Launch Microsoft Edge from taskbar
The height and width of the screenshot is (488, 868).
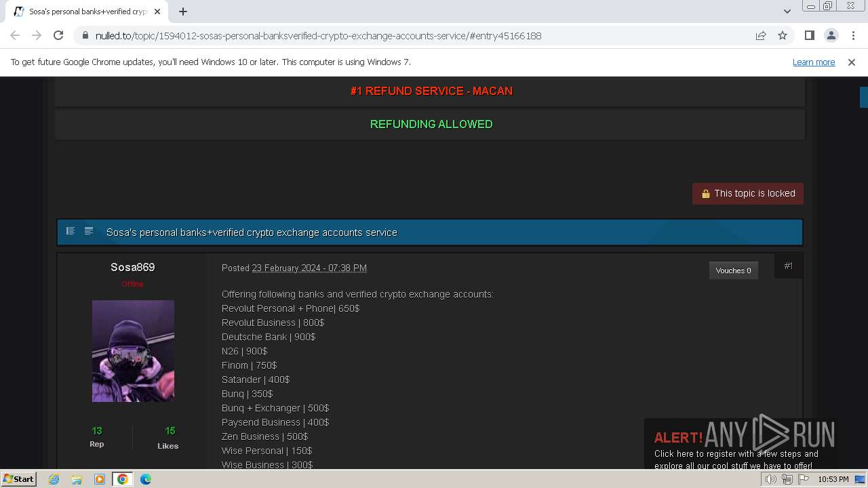(146, 479)
